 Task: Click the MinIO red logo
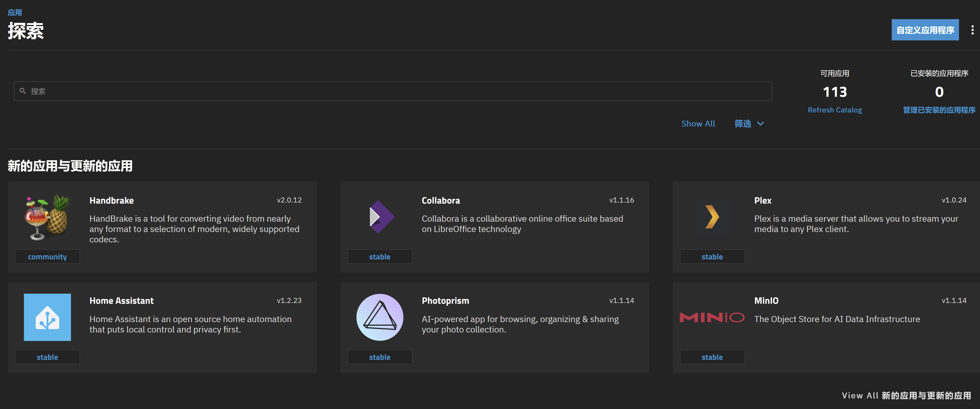coord(712,317)
